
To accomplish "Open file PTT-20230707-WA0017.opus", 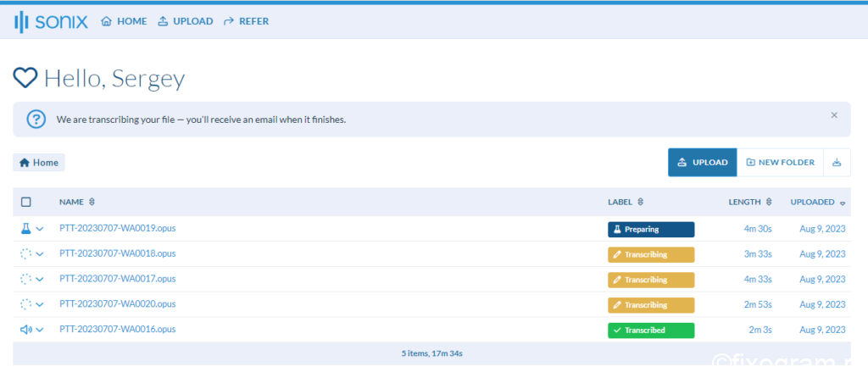I will [117, 278].
